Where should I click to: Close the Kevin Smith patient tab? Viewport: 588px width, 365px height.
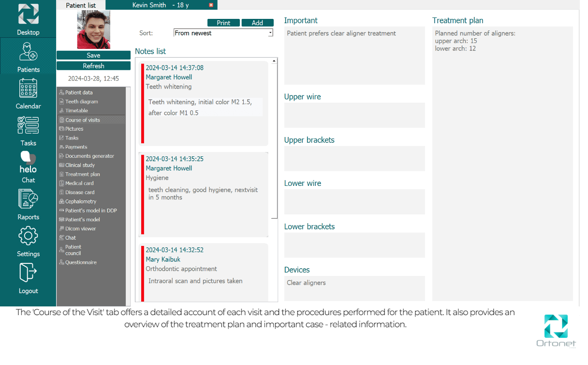pyautogui.click(x=211, y=5)
